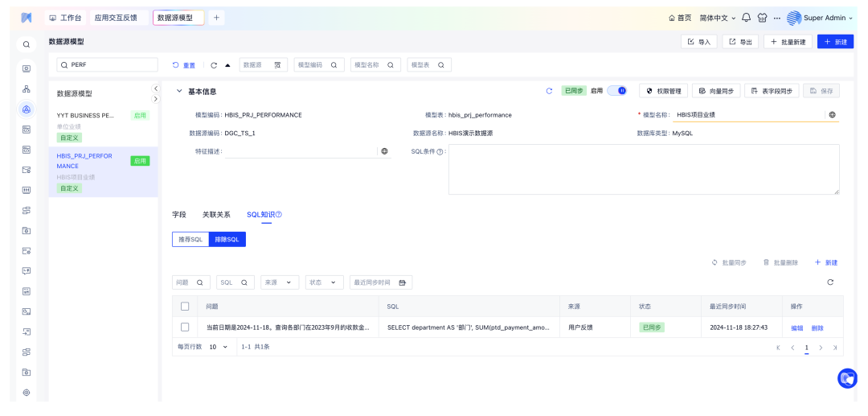This screenshot has height=416, width=868.
Task: Click the globe icon next to 特征描述 field
Action: click(384, 151)
